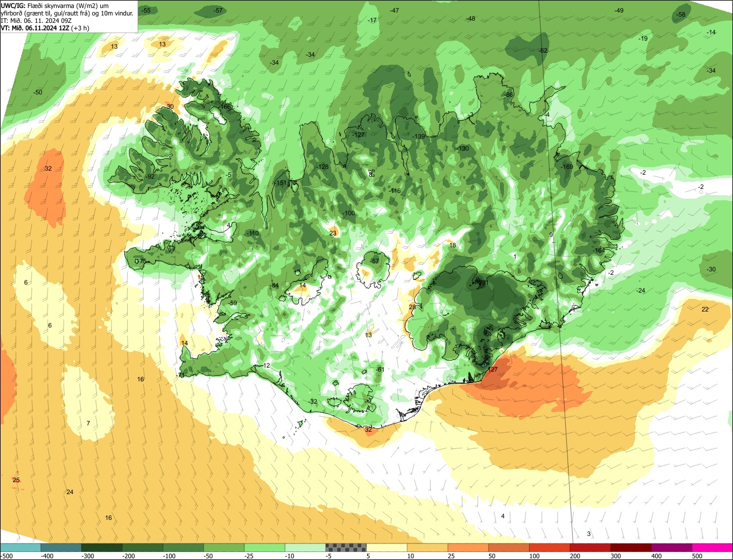Viewport: 733px width, 560px height.
Task: Click the legend swatch between 50 and 100
Action: 509,547
